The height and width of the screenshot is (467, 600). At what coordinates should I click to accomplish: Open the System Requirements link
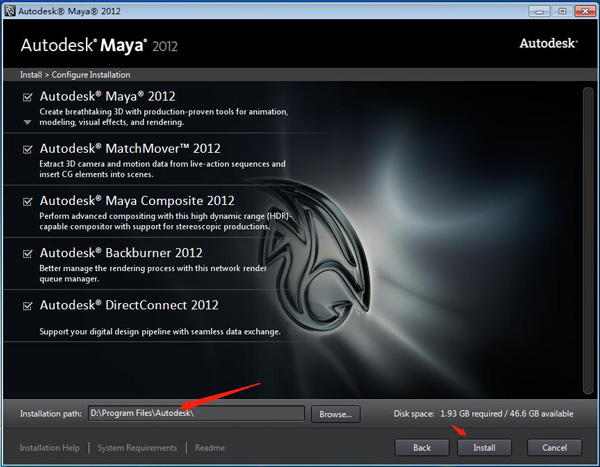point(137,447)
